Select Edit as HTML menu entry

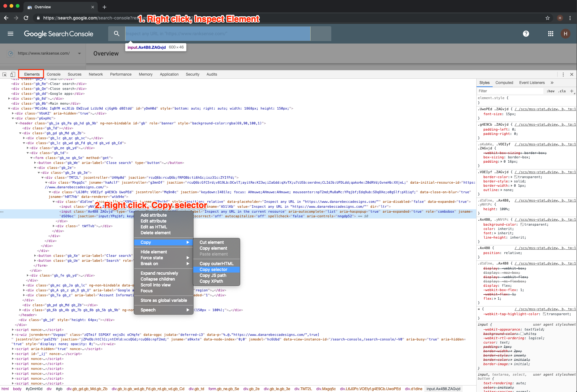click(154, 227)
